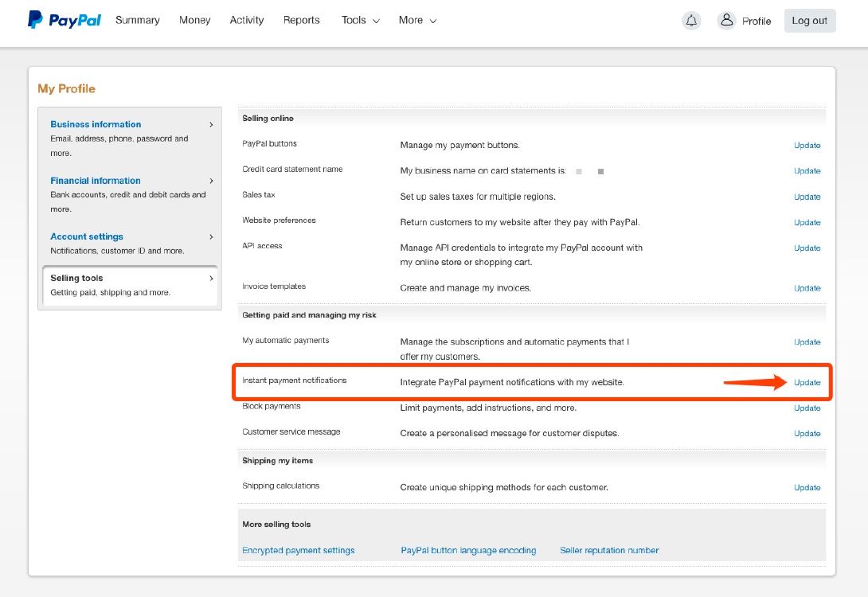Image resolution: width=868 pixels, height=597 pixels.
Task: Open Seller reputation number
Action: [609, 551]
